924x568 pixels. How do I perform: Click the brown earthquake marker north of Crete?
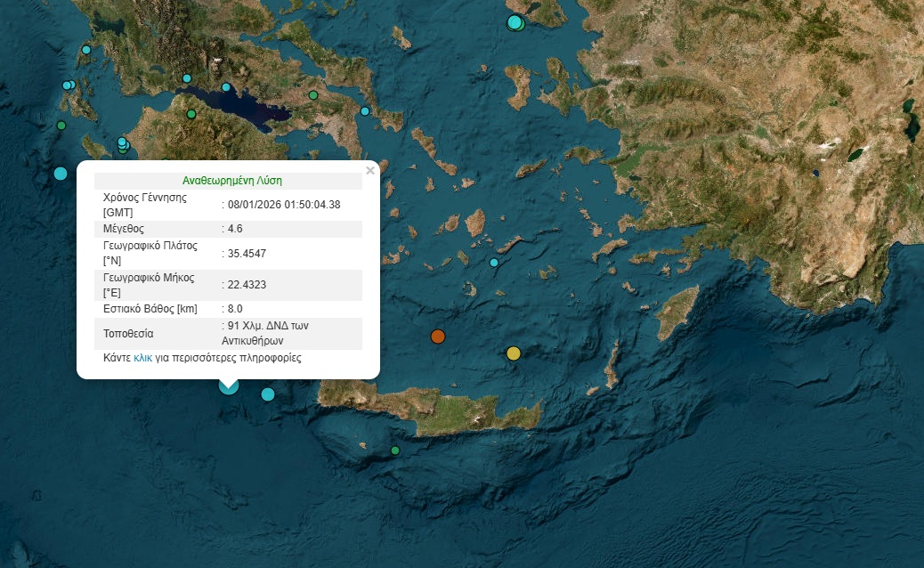(437, 337)
